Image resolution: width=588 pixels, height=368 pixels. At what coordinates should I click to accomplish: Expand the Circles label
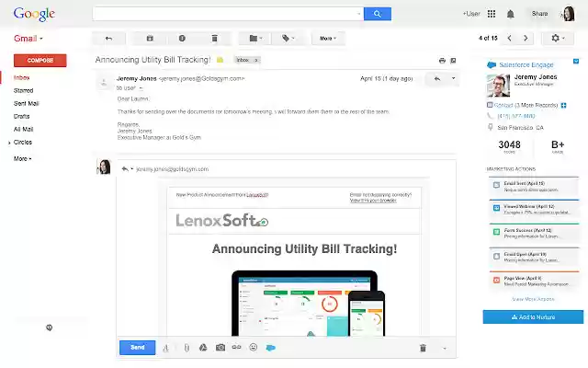tap(9, 143)
